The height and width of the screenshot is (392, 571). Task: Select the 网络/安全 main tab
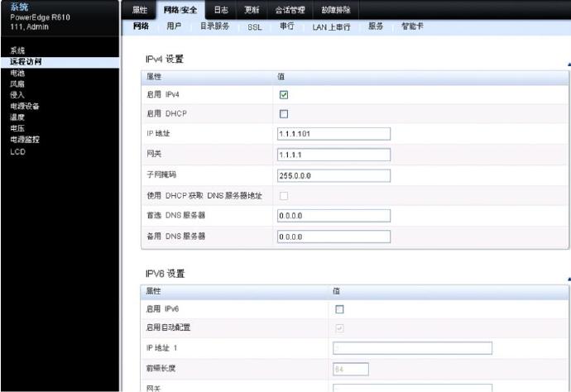180,10
